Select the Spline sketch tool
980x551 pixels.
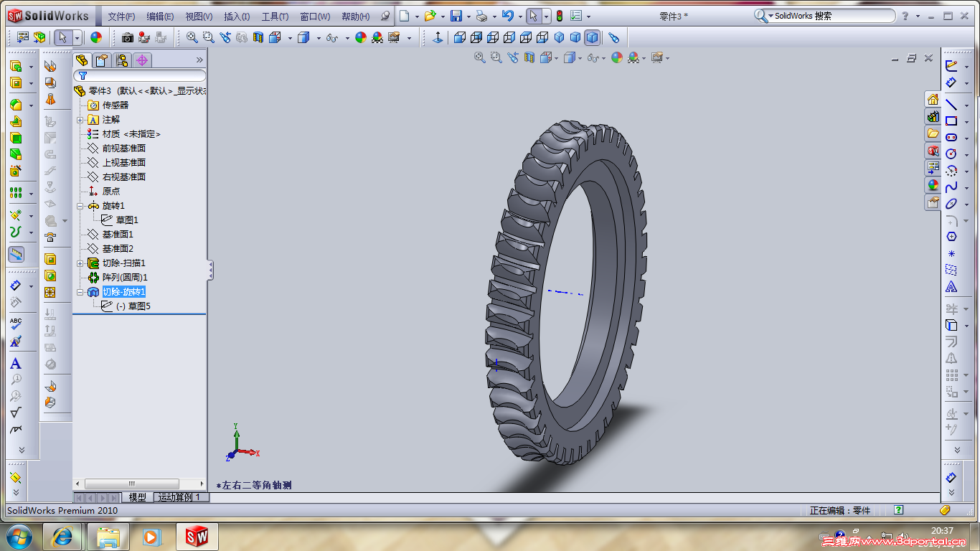tap(951, 187)
